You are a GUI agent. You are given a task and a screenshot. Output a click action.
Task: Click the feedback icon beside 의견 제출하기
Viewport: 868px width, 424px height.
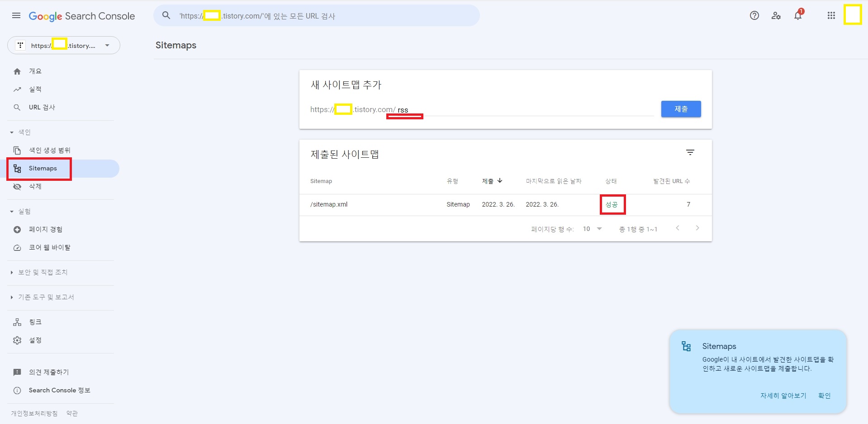click(x=17, y=372)
